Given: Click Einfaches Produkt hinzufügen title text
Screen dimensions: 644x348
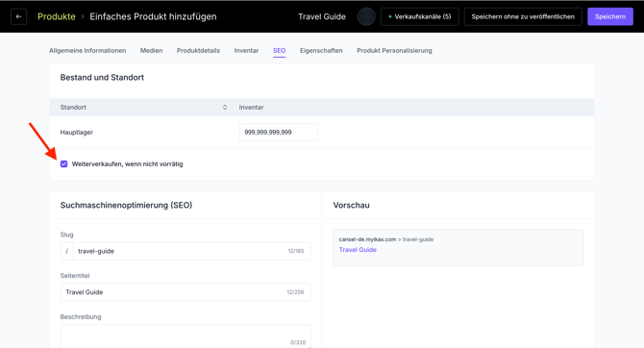Looking at the screenshot, I should 153,17.
